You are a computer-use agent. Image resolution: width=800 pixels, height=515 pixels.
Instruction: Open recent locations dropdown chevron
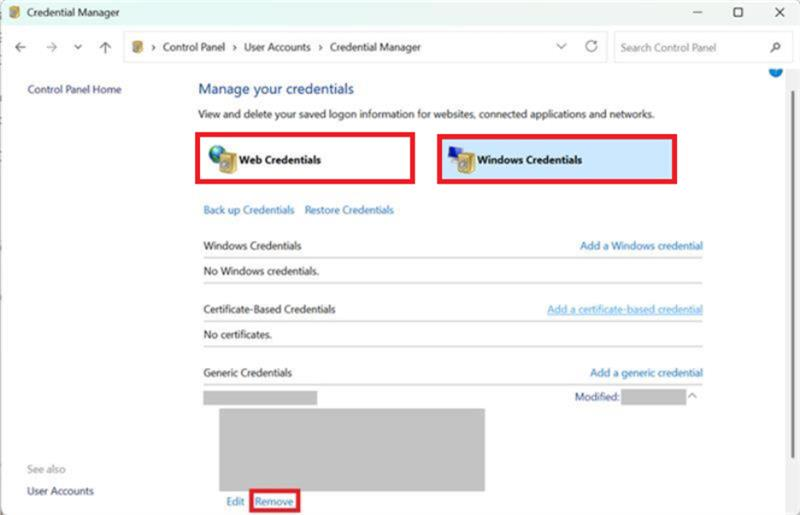coord(78,47)
